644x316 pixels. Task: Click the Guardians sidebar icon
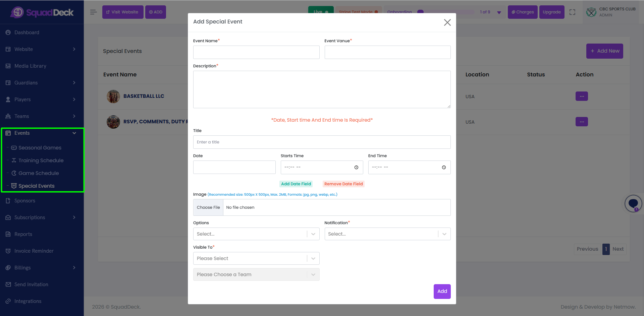pyautogui.click(x=8, y=83)
